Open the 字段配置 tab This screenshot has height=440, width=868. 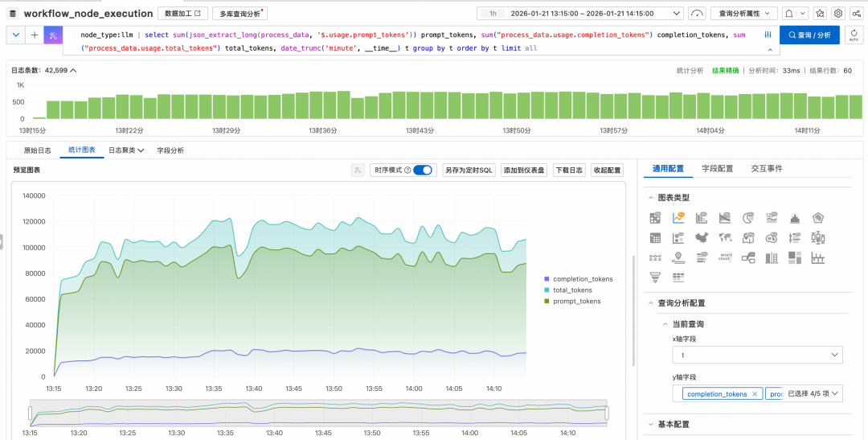[x=718, y=169]
